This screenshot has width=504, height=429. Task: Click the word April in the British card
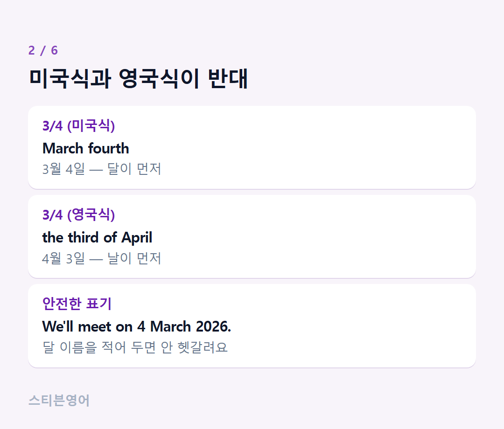tap(137, 238)
